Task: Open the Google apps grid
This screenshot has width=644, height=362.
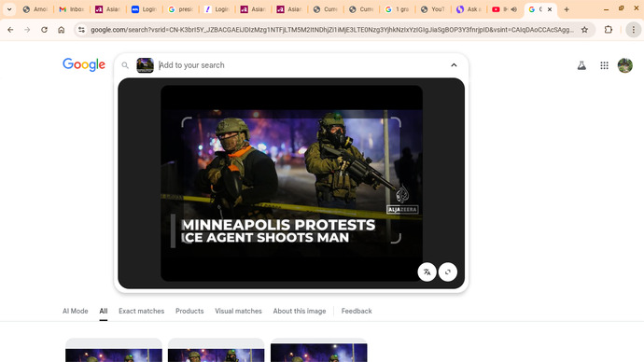Action: point(604,65)
